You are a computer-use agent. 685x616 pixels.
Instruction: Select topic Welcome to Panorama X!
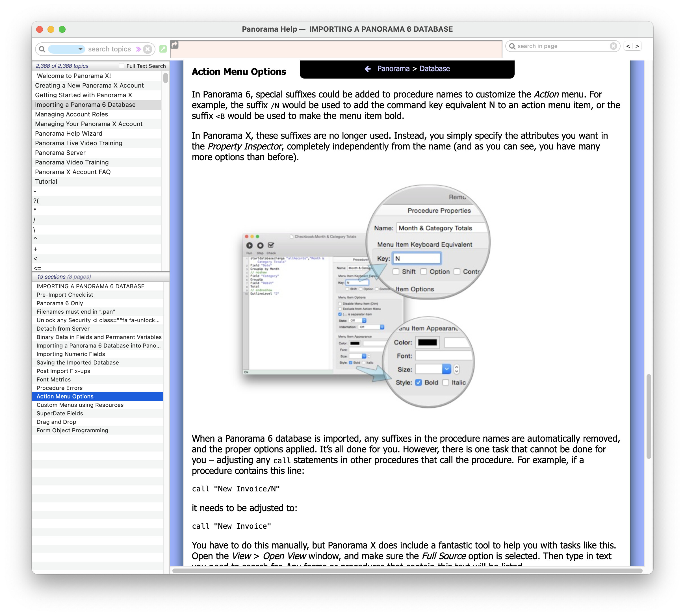[x=97, y=76]
